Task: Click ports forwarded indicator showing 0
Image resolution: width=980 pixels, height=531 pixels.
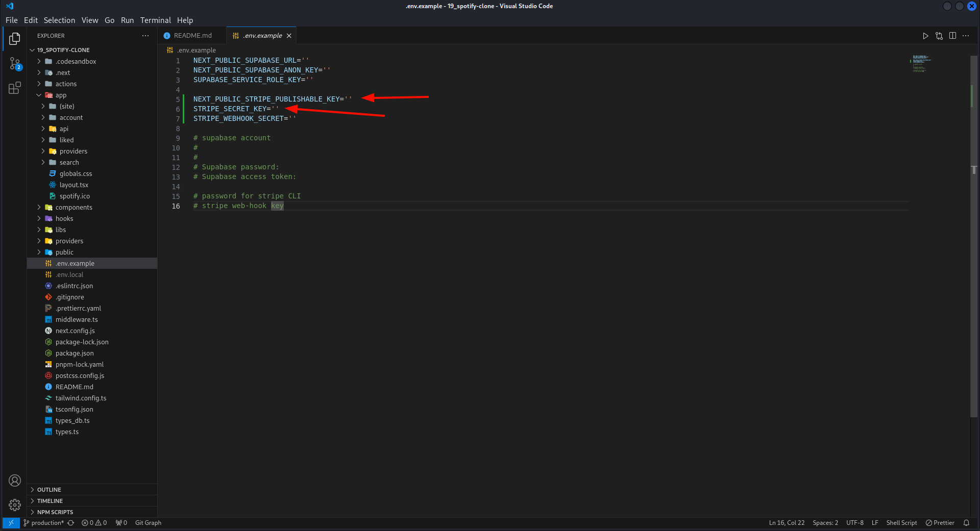Action: click(121, 523)
